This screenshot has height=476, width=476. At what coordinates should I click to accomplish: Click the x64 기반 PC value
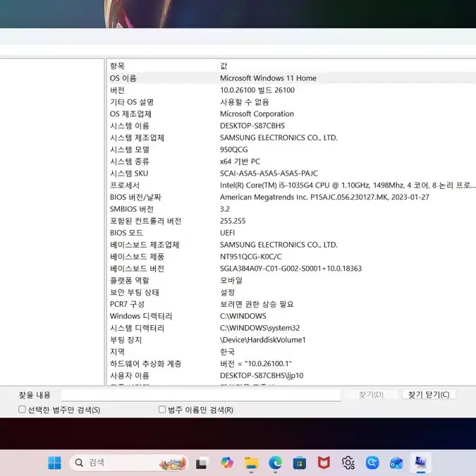click(240, 161)
